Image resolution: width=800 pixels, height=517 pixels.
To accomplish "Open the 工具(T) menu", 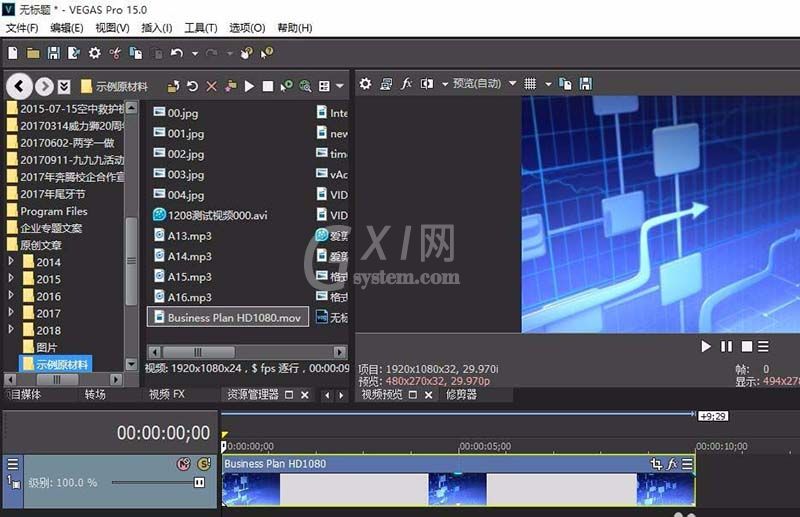I will tap(201, 28).
